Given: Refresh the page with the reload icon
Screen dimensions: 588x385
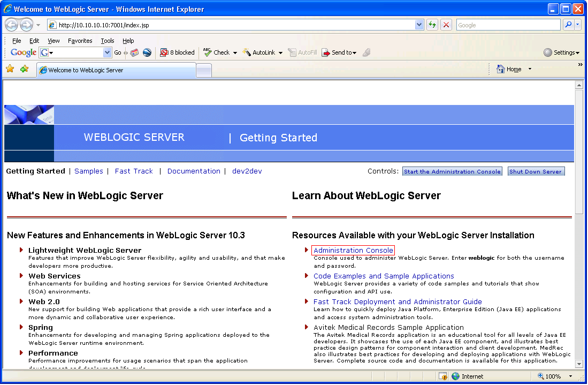Looking at the screenshot, I should pyautogui.click(x=432, y=25).
